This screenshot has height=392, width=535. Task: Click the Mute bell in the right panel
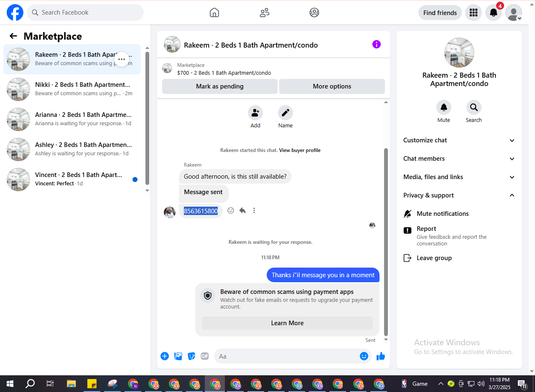coord(444,107)
